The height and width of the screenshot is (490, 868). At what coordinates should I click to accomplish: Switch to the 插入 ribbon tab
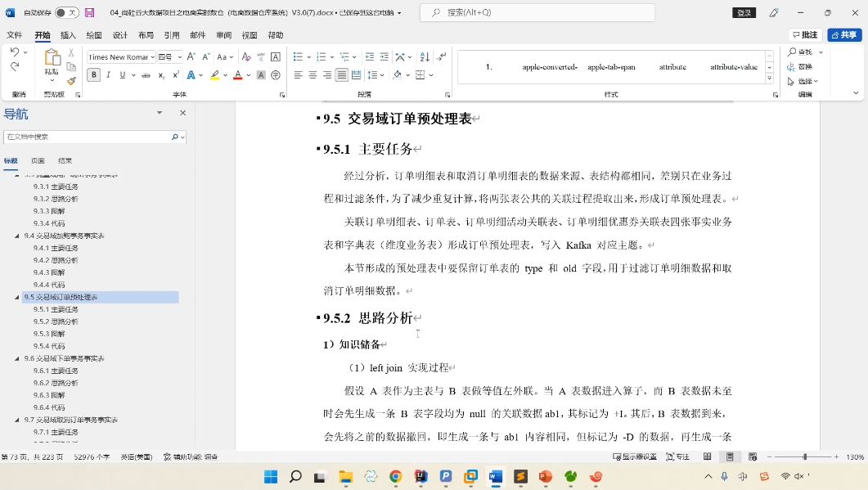click(68, 35)
